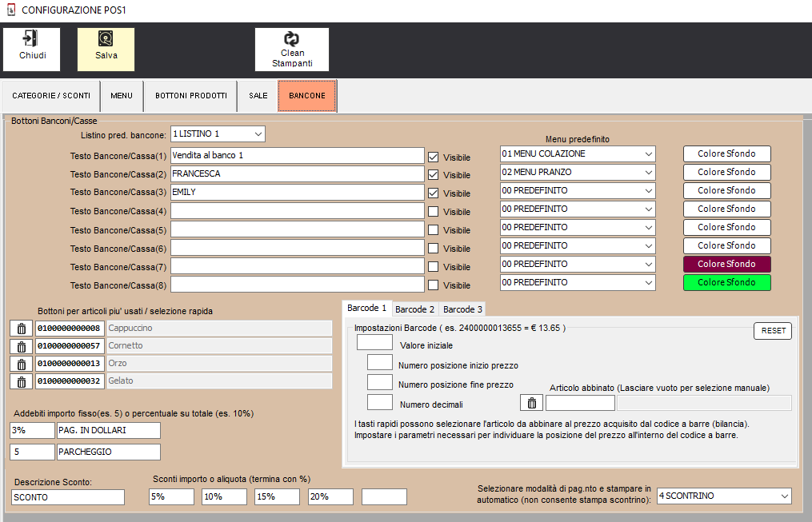The height and width of the screenshot is (522, 812).
Task: Click the Valore iniziale input box
Action: pos(374,342)
